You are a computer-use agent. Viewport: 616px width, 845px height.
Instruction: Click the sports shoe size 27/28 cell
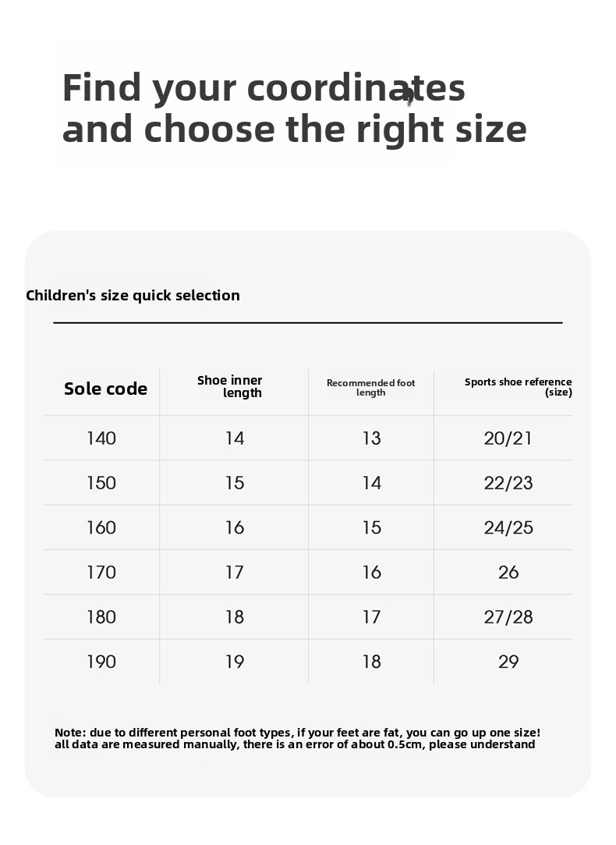click(x=508, y=617)
